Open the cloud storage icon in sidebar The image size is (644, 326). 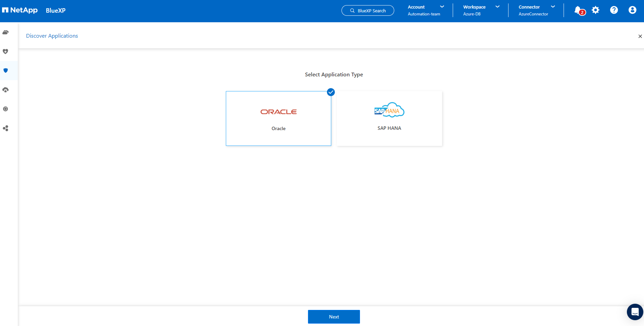pyautogui.click(x=5, y=33)
